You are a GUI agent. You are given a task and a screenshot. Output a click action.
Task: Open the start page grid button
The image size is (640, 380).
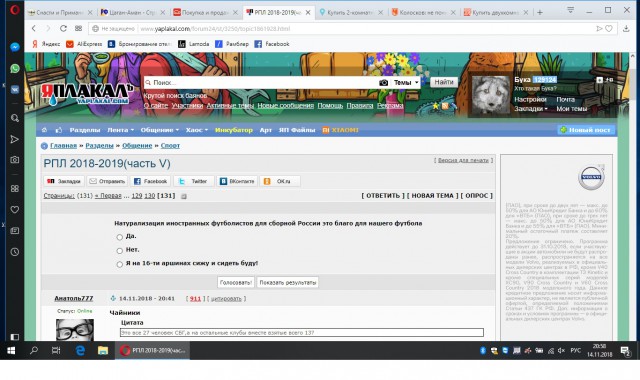tap(78, 28)
